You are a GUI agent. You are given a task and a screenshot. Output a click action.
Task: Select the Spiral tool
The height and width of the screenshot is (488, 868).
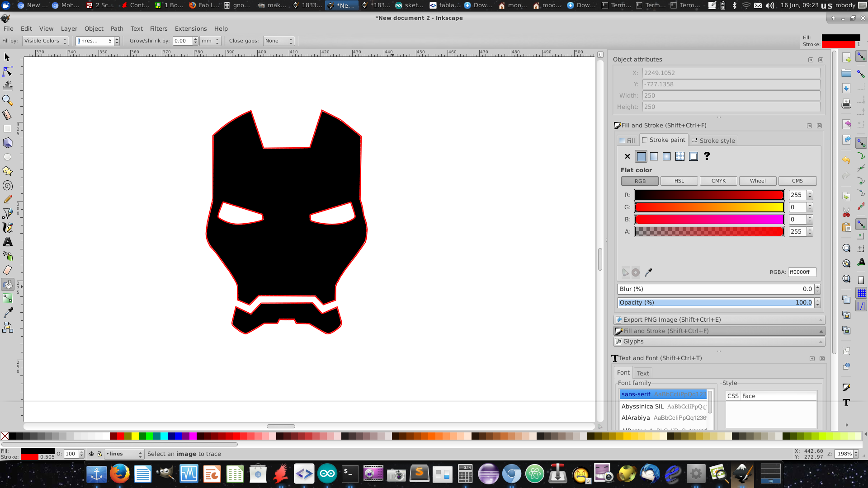point(7,185)
